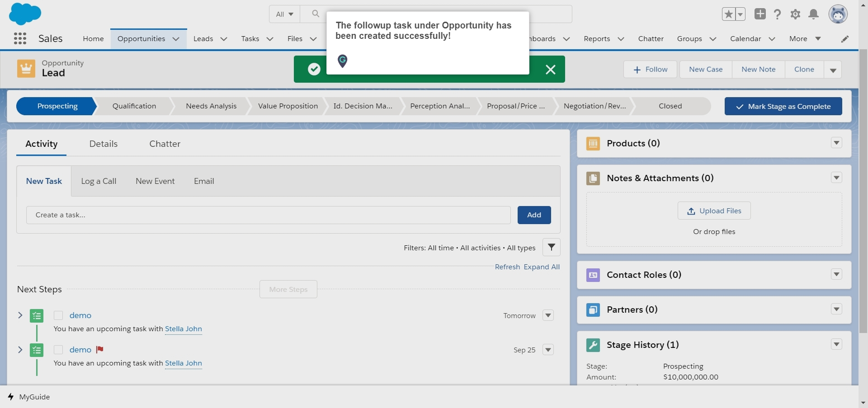Open the App Launcher grid icon
The height and width of the screenshot is (408, 868).
(20, 38)
